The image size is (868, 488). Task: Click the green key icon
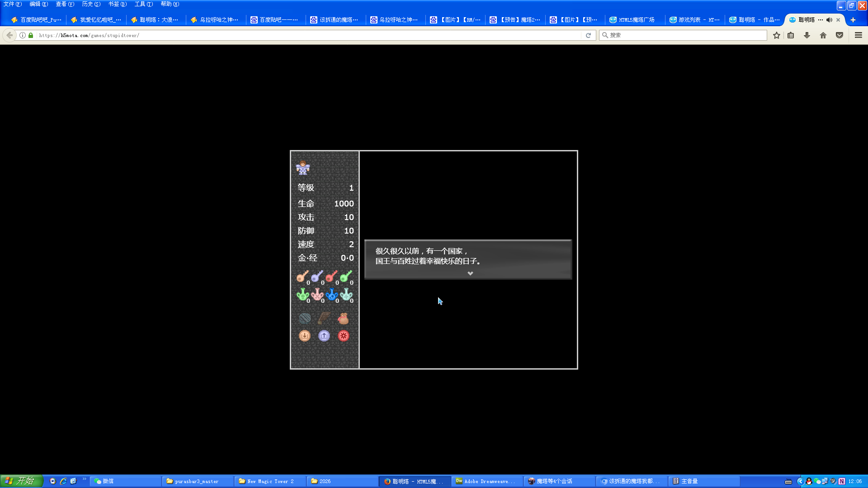tap(345, 276)
